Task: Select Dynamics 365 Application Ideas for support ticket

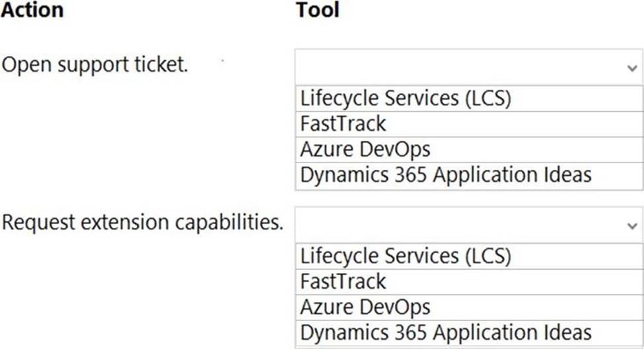Action: [468, 176]
